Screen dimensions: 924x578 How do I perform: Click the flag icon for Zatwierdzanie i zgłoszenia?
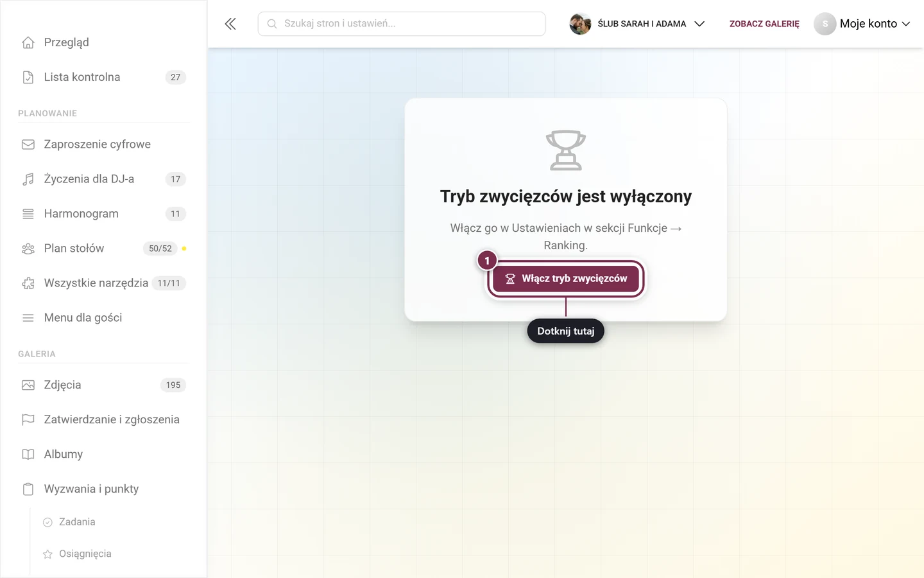coord(28,420)
